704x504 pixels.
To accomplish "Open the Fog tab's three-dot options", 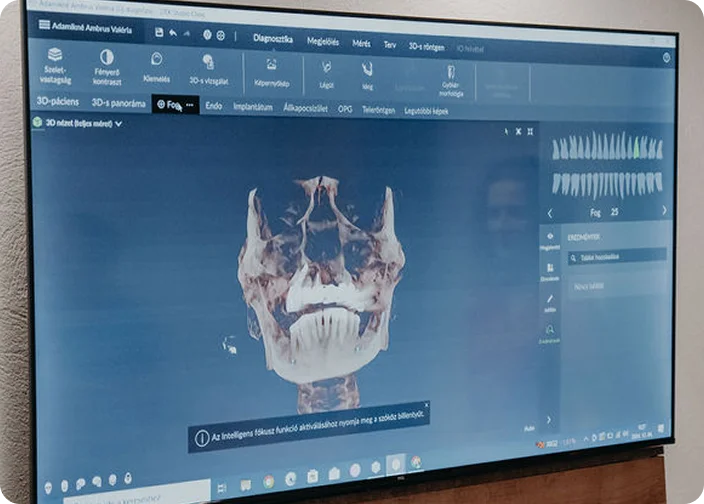I will [x=189, y=105].
